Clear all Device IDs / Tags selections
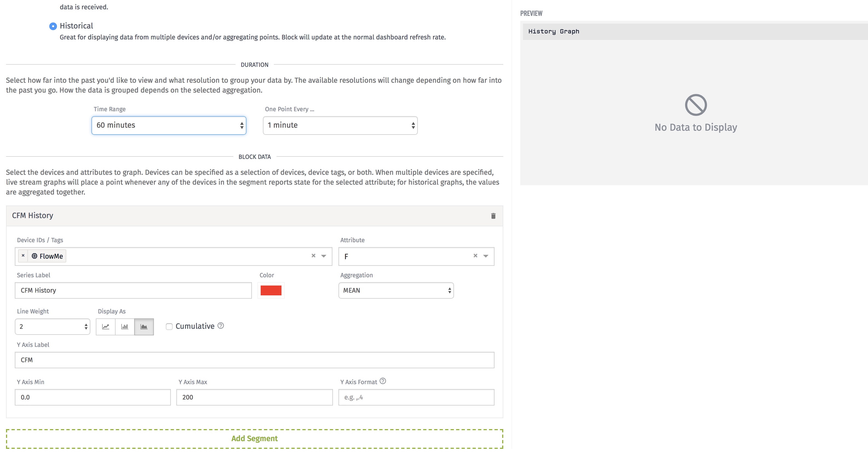Image resolution: width=868 pixels, height=468 pixels. [x=313, y=256]
